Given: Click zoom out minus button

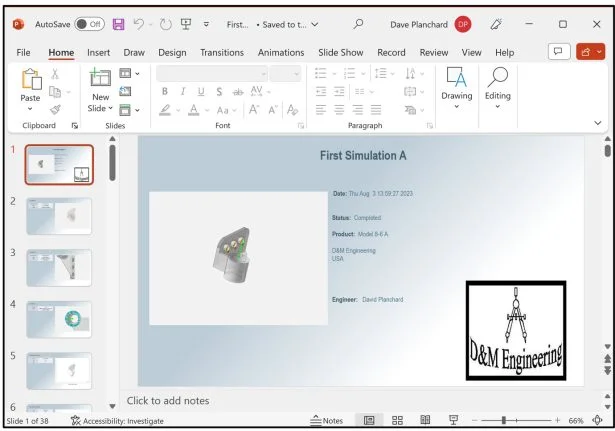Looking at the screenshot, I should click(x=475, y=420).
